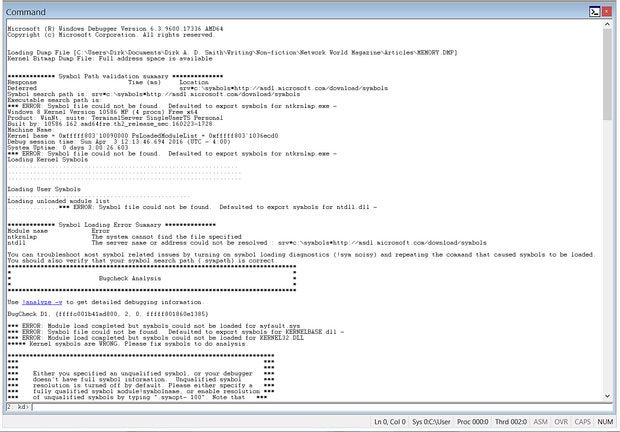
Task: Click the error line mentioning myfault.sys
Action: coord(154,326)
